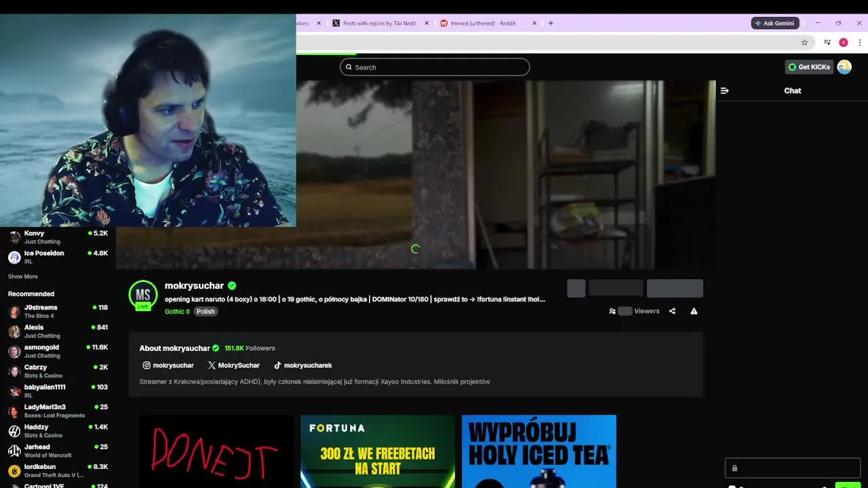Open the Kick user avatar menu
Screen dimensions: 868x488
(x=844, y=67)
